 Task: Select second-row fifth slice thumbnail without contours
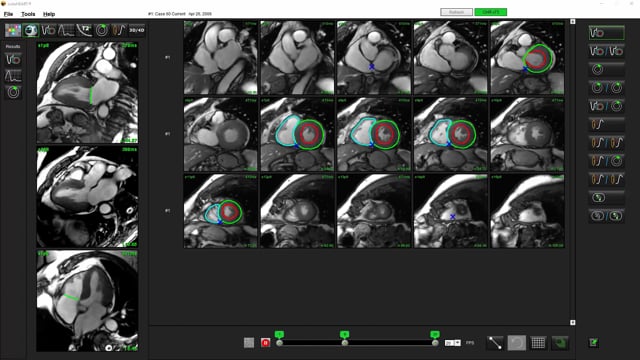527,134
